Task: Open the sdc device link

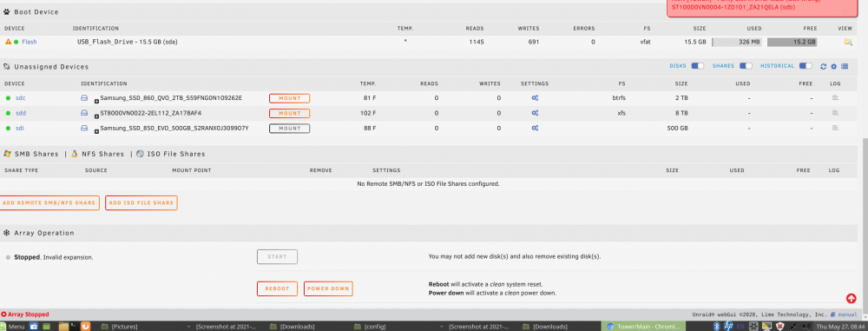Action: [x=21, y=98]
